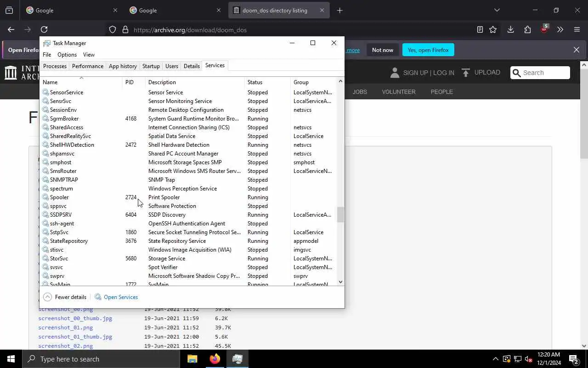The width and height of the screenshot is (588, 368).
Task: Close the doom_dos directory listing tab
Action: [322, 10]
